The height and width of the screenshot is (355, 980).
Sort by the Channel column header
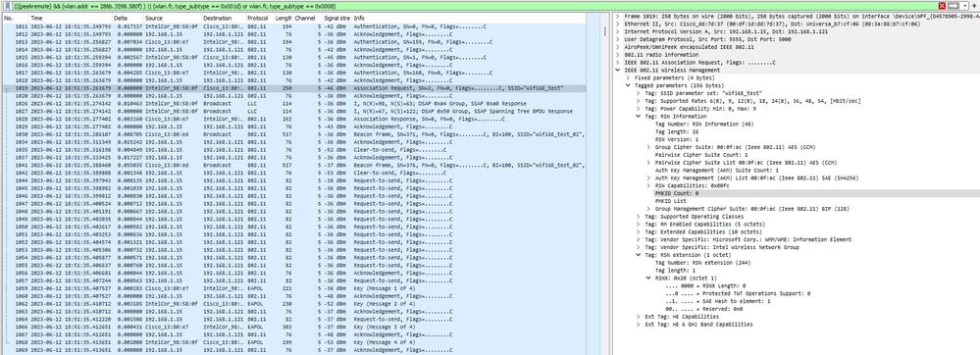(307, 19)
